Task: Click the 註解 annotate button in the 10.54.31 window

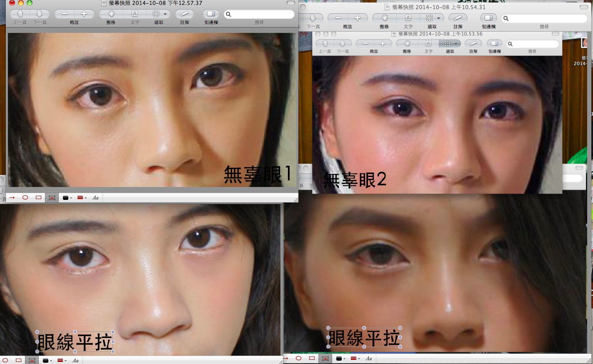Action: click(x=458, y=18)
